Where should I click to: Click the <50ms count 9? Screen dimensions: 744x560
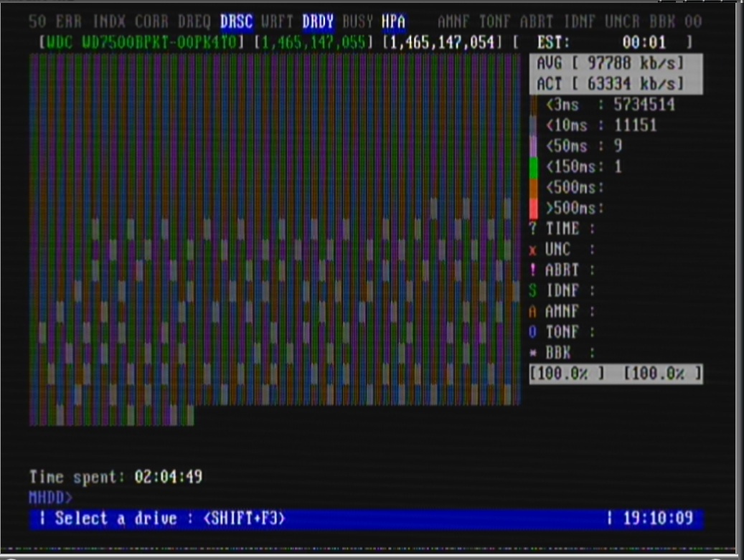pos(618,146)
